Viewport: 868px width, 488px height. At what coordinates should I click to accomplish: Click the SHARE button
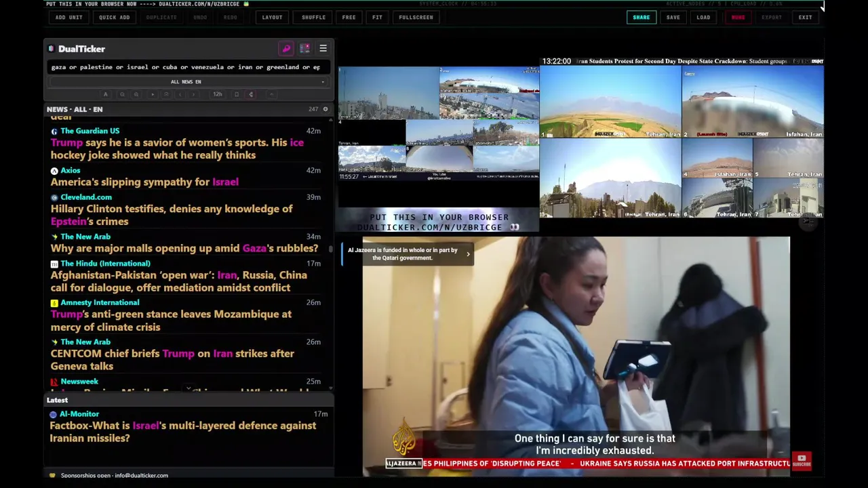pos(642,18)
